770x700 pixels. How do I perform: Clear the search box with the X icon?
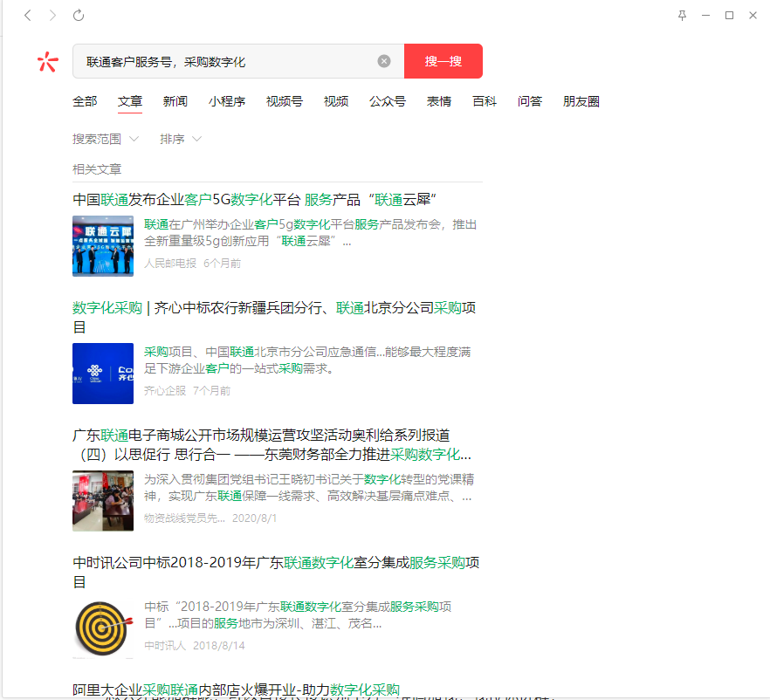click(x=384, y=61)
